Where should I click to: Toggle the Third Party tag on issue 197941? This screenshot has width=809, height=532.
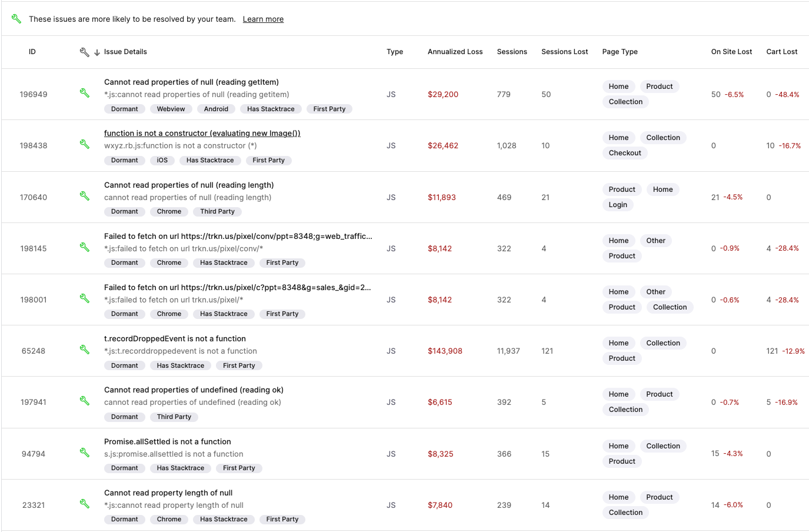174,417
